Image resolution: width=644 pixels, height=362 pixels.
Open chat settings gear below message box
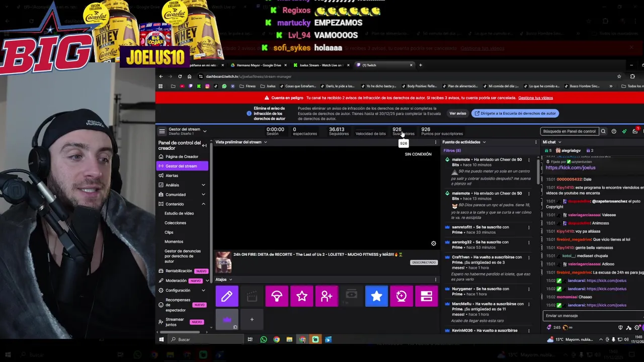[637, 327]
